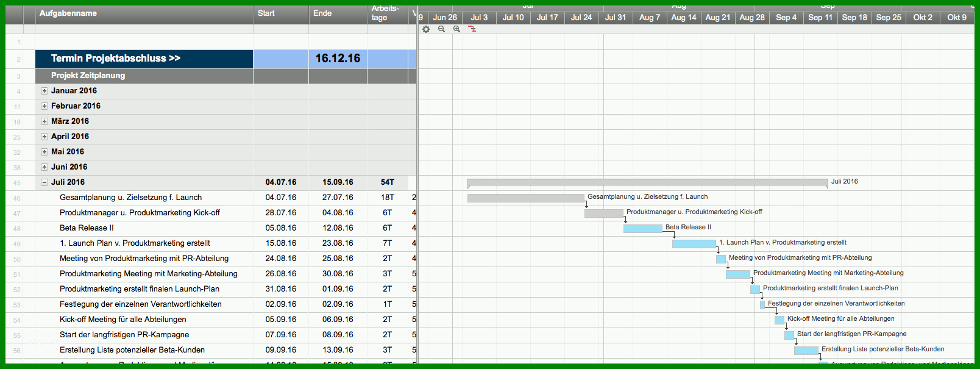The width and height of the screenshot is (980, 369).
Task: Click the zoom out magnifier icon
Action: pos(441,29)
